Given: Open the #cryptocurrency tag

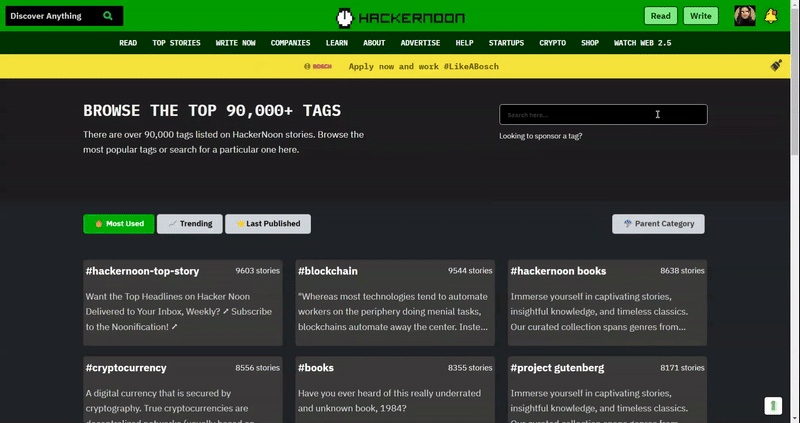Looking at the screenshot, I should [x=126, y=368].
